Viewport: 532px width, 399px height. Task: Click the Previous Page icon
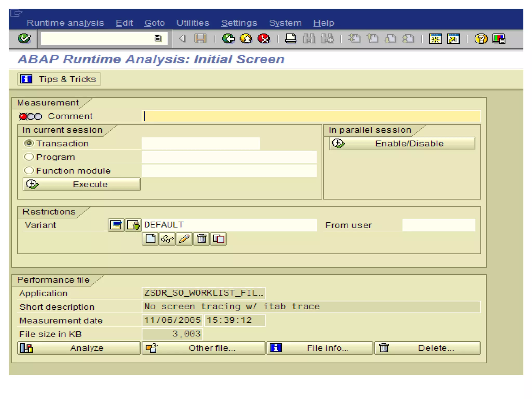coord(373,39)
